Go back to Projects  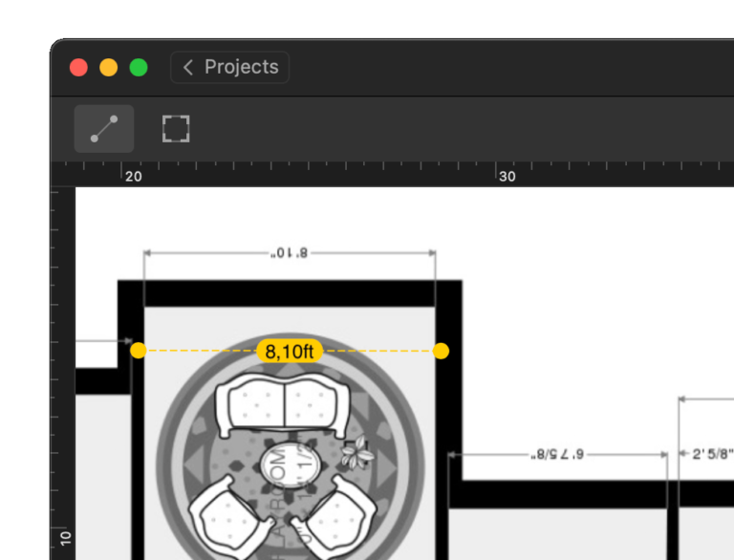point(229,68)
